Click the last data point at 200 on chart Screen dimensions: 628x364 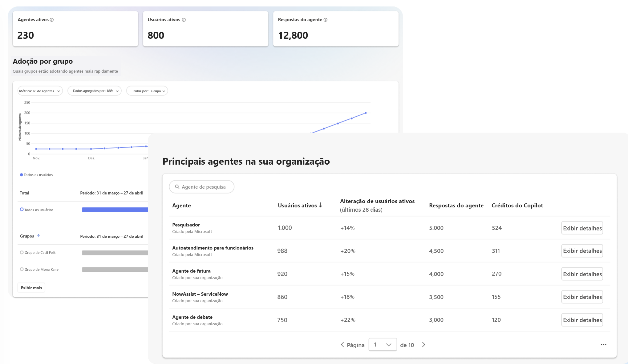(x=366, y=113)
